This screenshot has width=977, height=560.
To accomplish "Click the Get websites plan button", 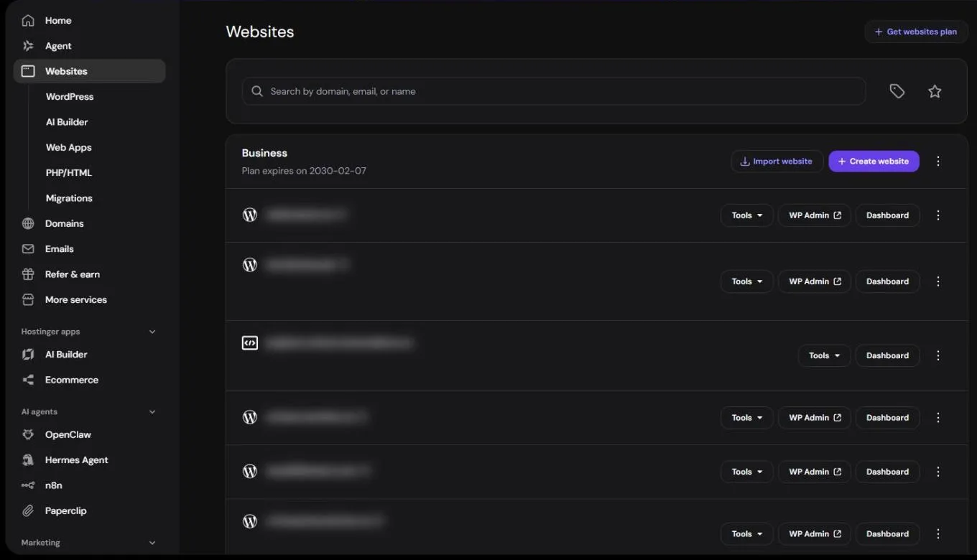I will (915, 32).
